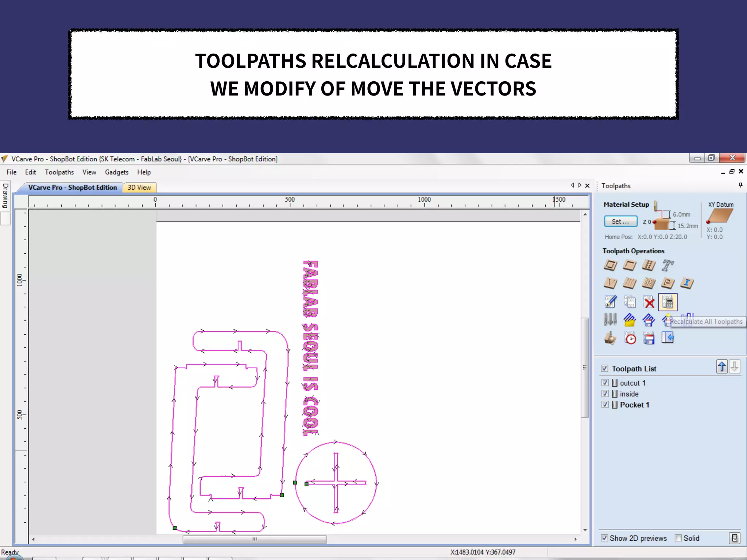Preview toolpaths with the ball cutter icon
747x560 pixels.
coord(610,338)
